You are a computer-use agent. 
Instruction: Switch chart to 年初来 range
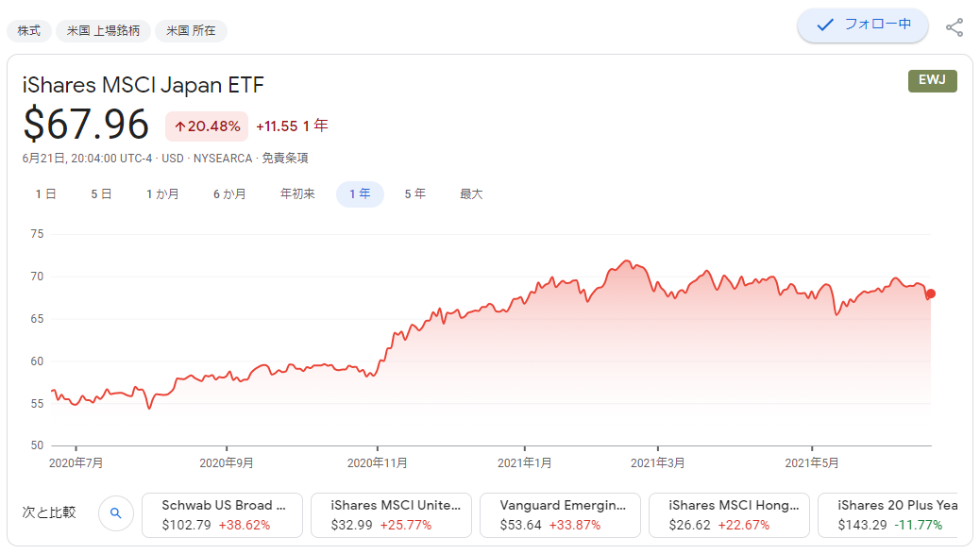(x=297, y=194)
